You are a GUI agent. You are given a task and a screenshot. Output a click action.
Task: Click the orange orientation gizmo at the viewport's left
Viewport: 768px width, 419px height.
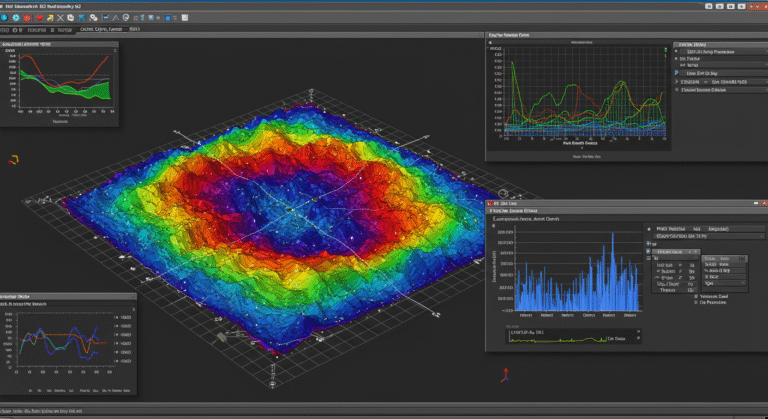click(x=13, y=158)
